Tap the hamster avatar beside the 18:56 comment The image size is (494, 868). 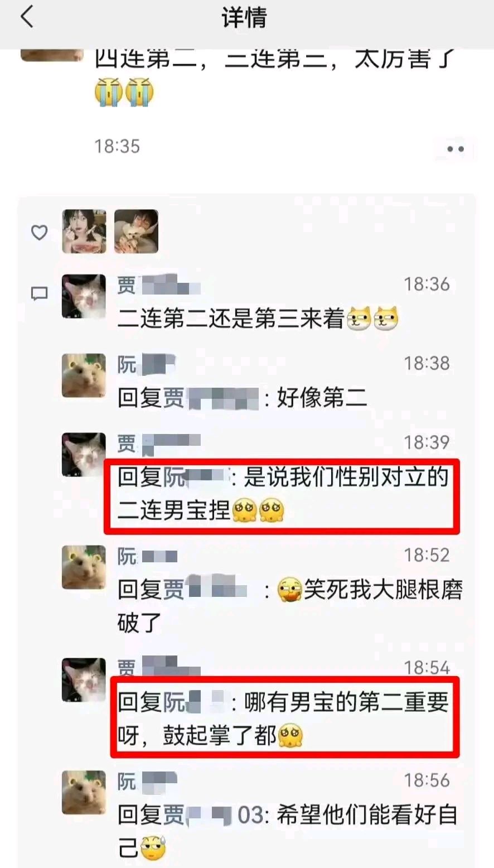click(84, 793)
